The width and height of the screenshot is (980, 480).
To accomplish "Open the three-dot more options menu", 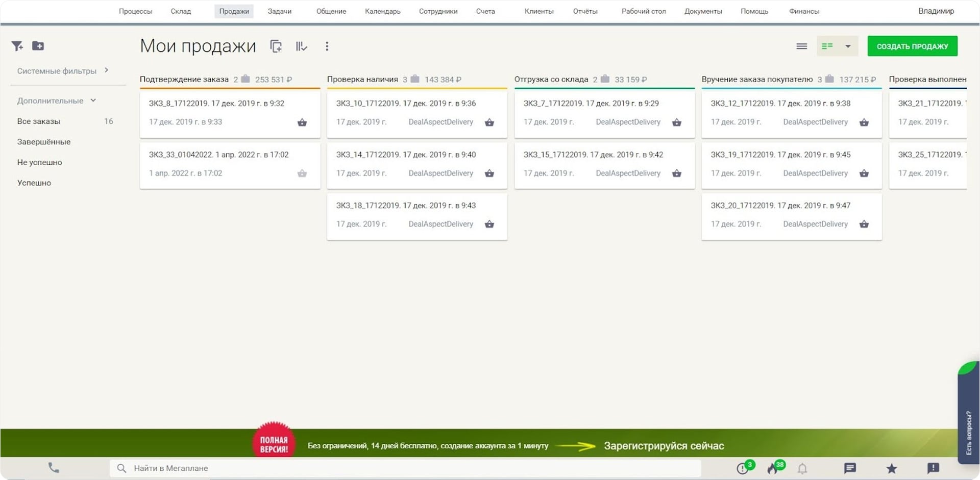I will [x=327, y=46].
